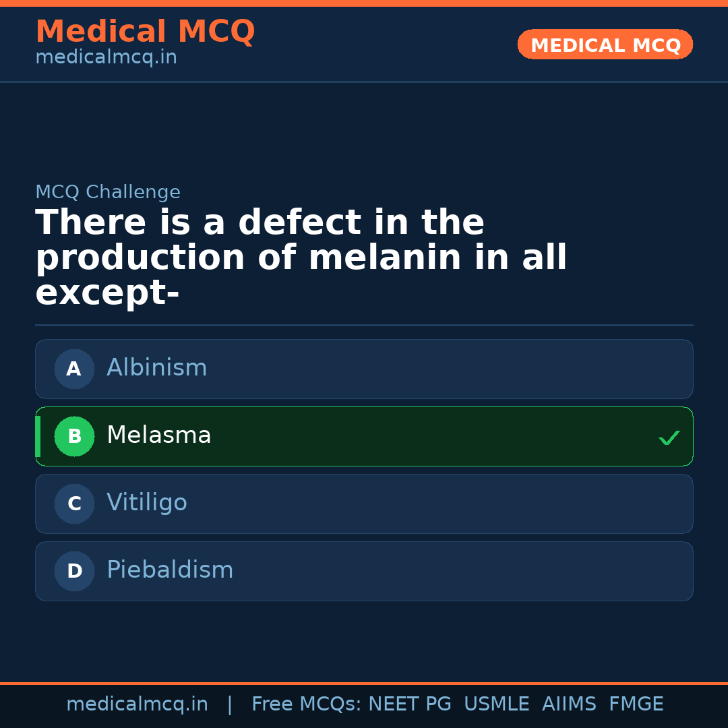This screenshot has width=728, height=728.
Task: Open the NEET PG link in footer
Action: click(409, 704)
